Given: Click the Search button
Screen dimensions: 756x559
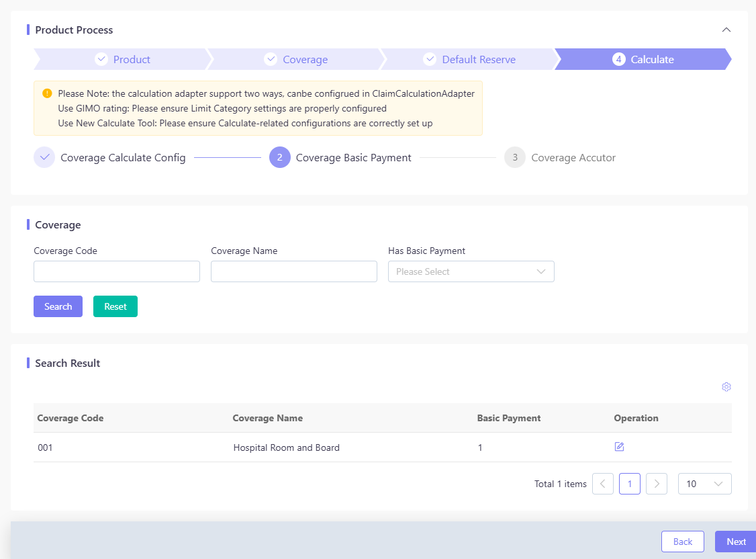Looking at the screenshot, I should [58, 306].
